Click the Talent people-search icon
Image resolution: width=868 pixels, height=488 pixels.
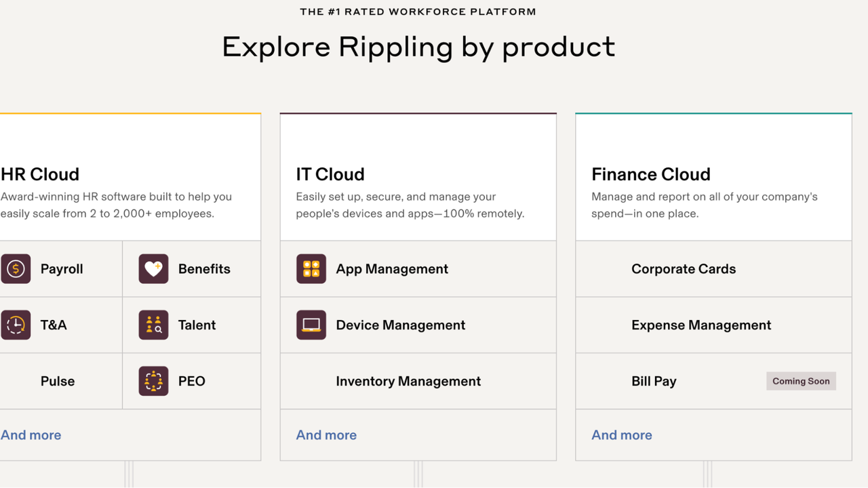coord(153,325)
